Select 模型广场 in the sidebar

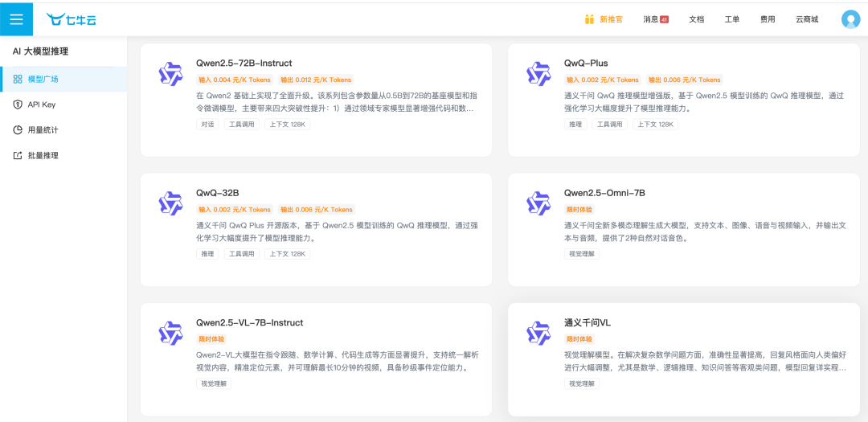(63, 80)
